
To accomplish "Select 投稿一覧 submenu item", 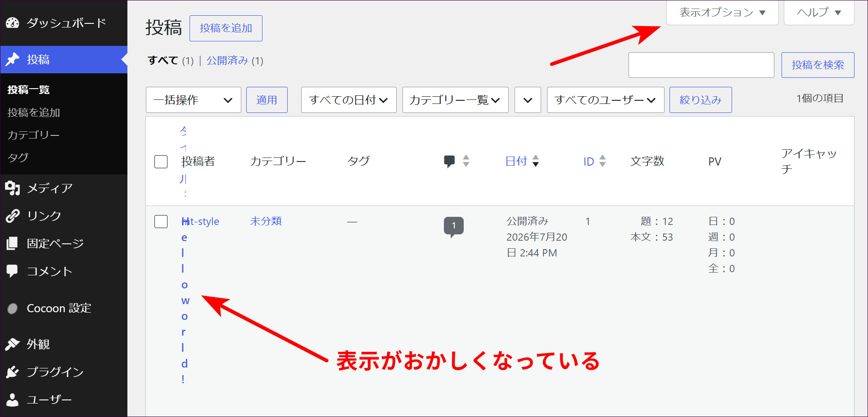I will click(28, 90).
